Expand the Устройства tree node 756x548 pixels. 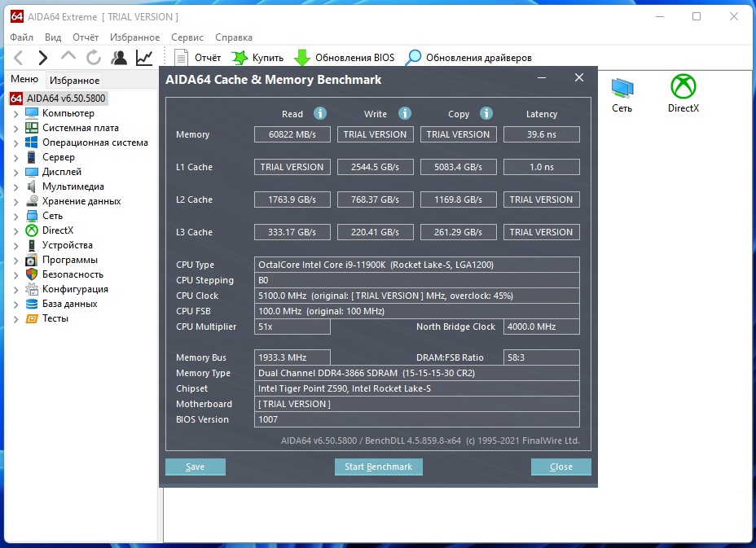pos(16,246)
